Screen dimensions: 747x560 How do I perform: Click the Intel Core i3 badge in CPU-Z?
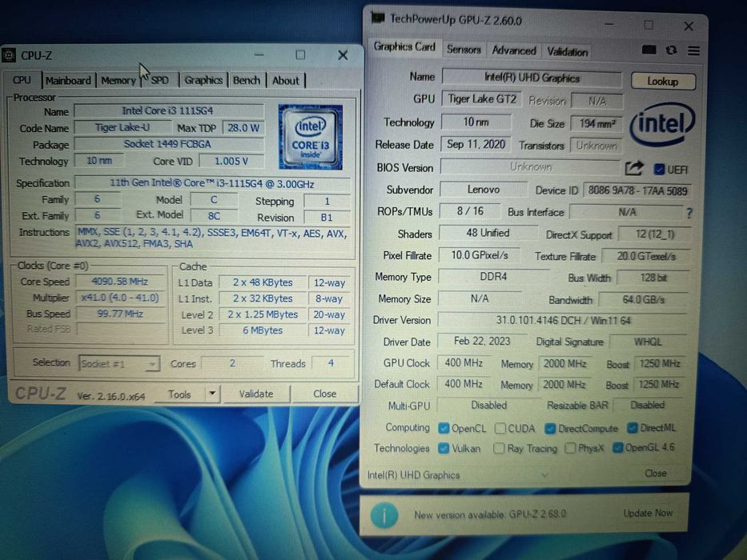click(x=310, y=137)
